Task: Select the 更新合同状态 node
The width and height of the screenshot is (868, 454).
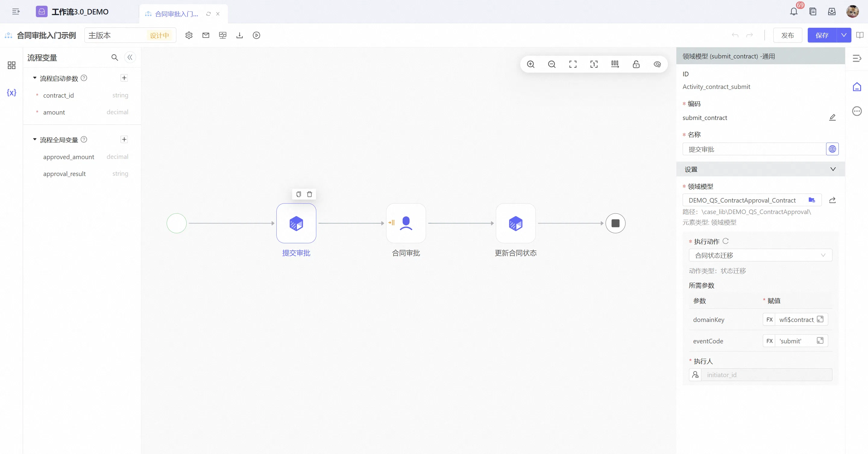Action: pos(516,223)
